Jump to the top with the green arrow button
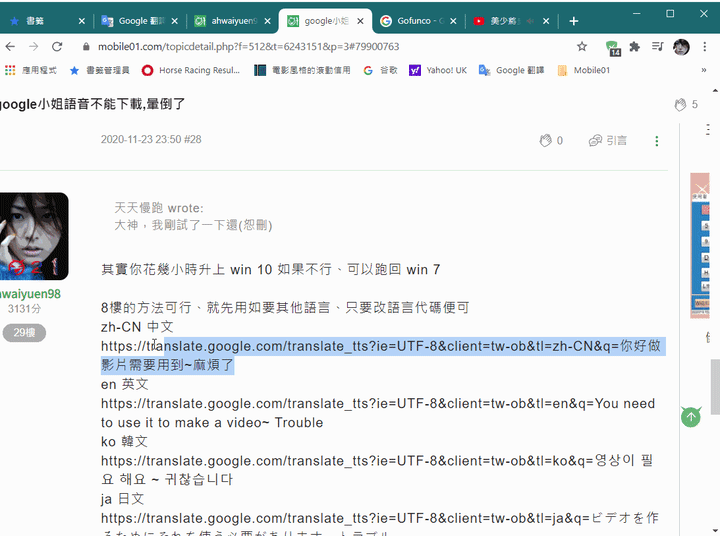720x536 pixels. tap(691, 417)
